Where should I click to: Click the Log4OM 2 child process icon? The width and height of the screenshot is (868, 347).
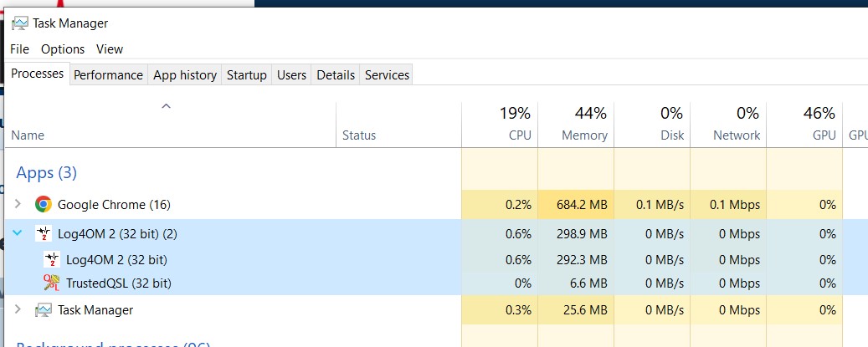pyautogui.click(x=52, y=259)
